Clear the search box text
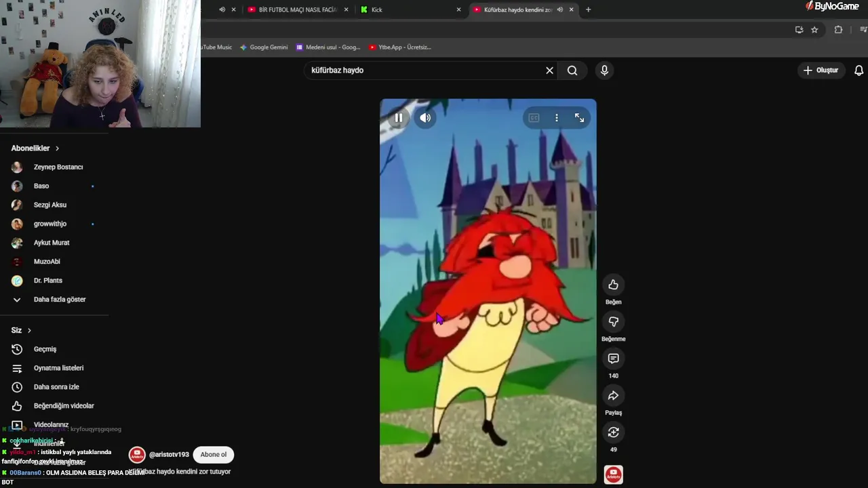The image size is (868, 488). 549,70
